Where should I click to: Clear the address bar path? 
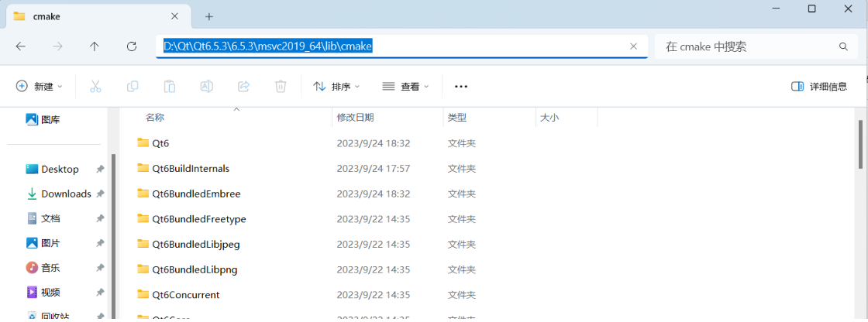tap(633, 46)
